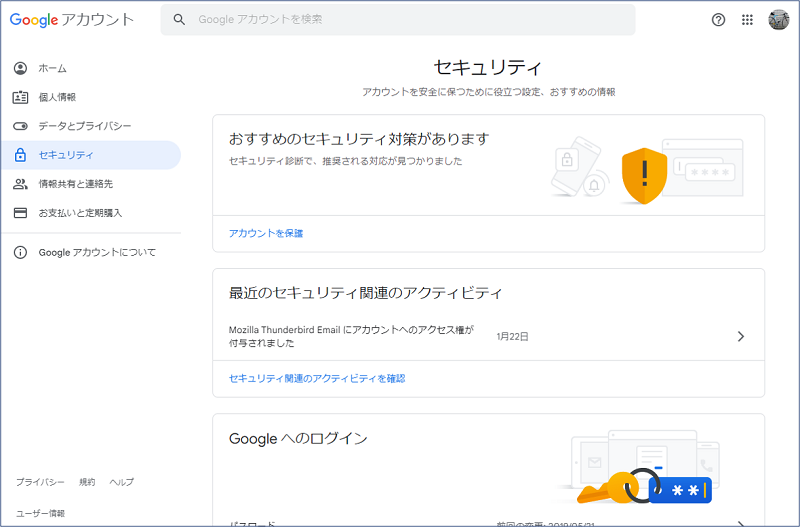Image resolution: width=800 pixels, height=527 pixels.
Task: Click the 情報共有と連絡先 people icon
Action: tap(20, 184)
